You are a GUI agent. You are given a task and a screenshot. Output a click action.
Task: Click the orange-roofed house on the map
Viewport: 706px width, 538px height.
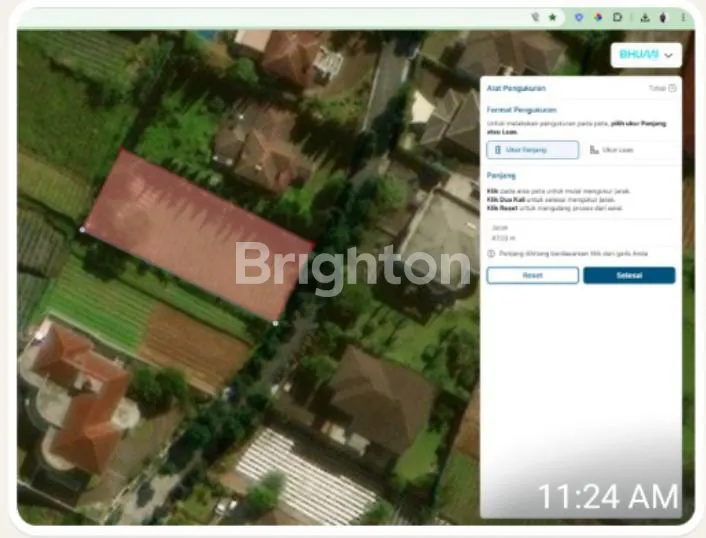click(85, 400)
